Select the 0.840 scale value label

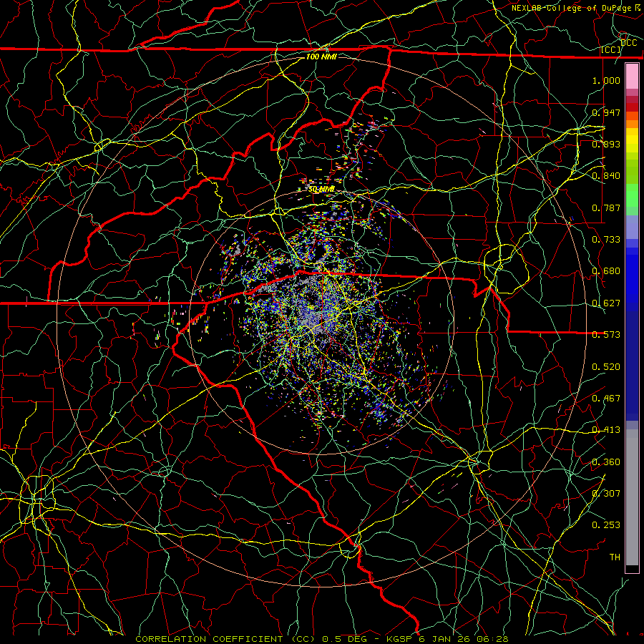point(606,176)
